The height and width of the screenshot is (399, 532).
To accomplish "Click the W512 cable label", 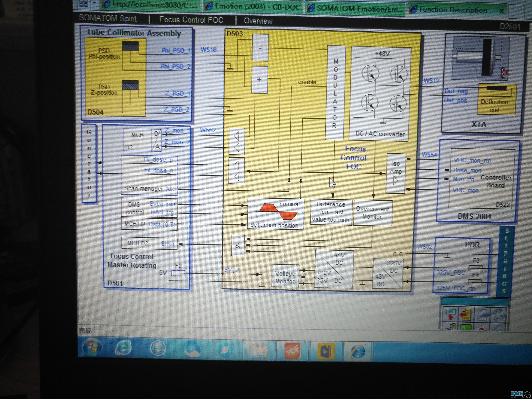I will (x=431, y=81).
